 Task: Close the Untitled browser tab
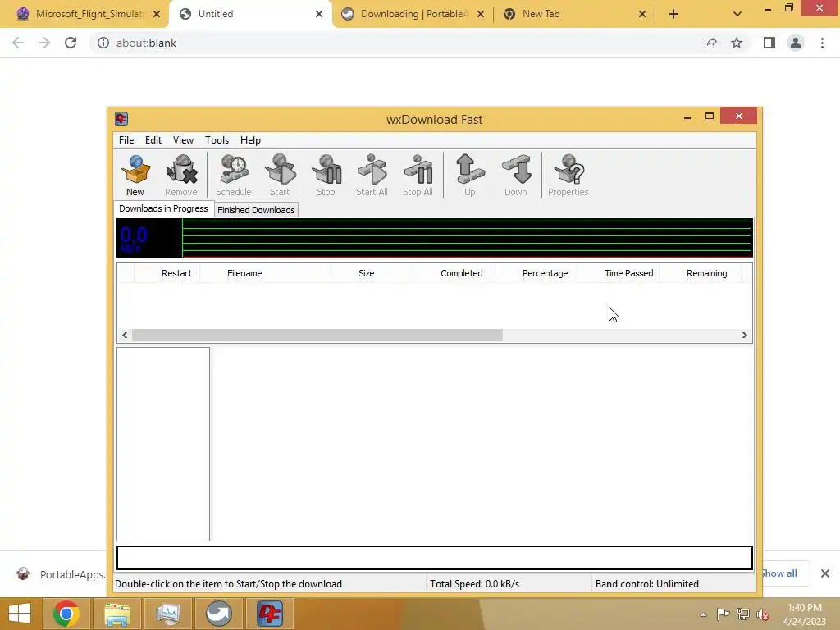click(319, 14)
